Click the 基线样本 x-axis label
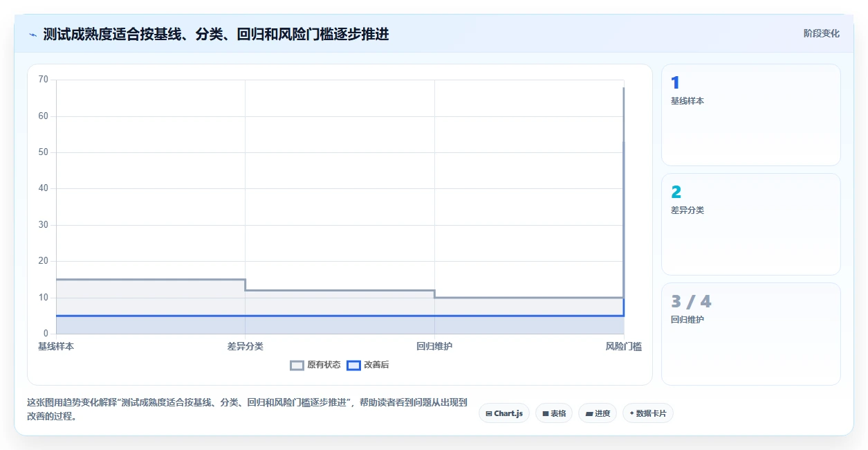 56,346
